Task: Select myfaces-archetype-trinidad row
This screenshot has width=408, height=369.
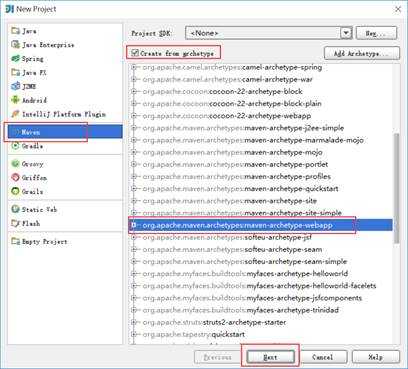Action: point(241,310)
